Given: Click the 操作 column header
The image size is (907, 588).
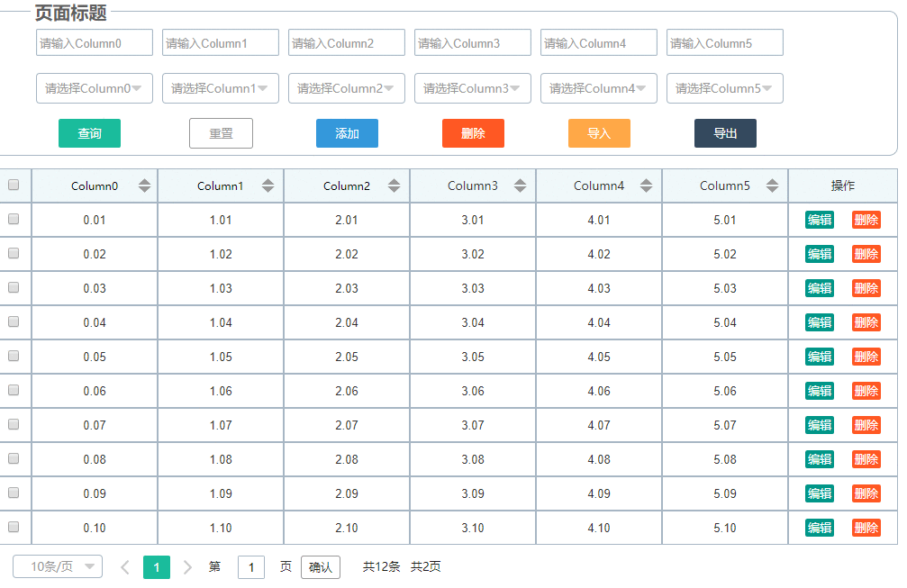Looking at the screenshot, I should tap(843, 185).
